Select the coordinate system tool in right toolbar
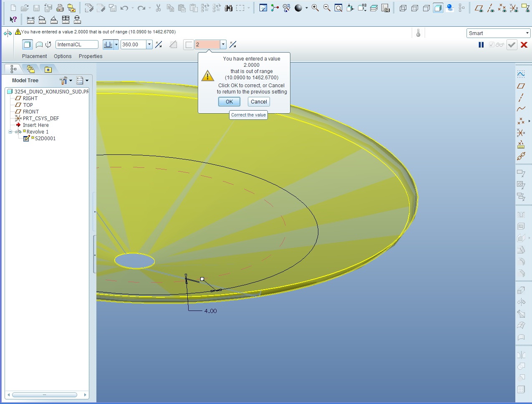 (521, 133)
